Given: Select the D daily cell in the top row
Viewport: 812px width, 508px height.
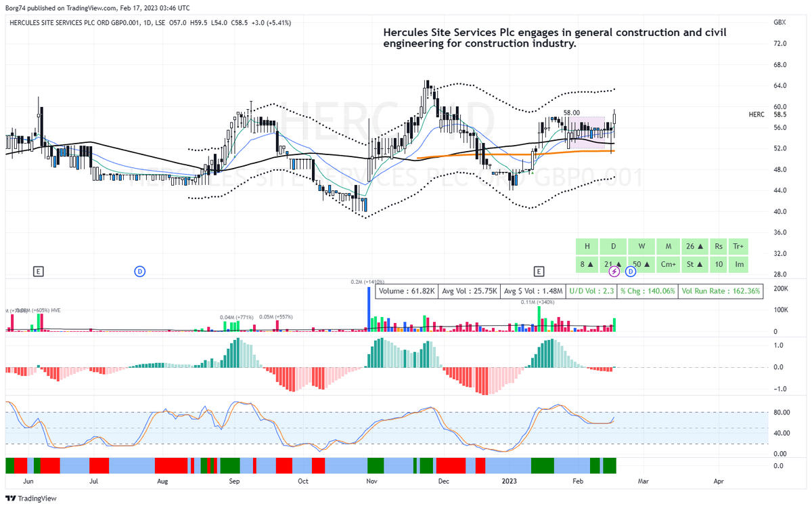Looking at the screenshot, I should click(x=614, y=246).
